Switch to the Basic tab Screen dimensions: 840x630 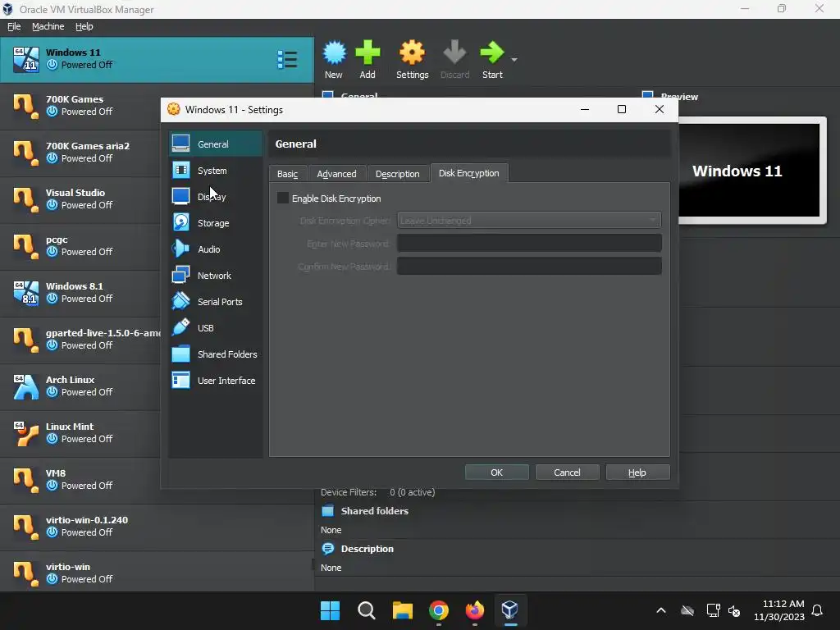pyautogui.click(x=288, y=174)
